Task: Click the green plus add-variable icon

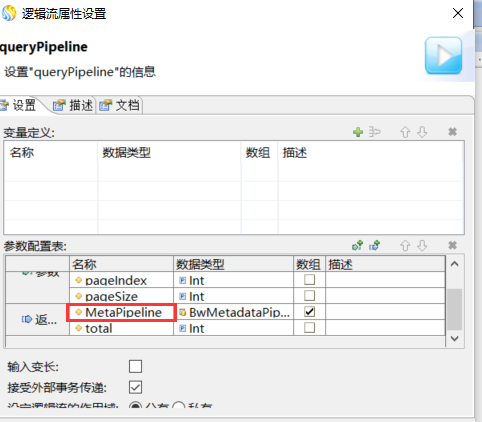Action: click(x=358, y=132)
